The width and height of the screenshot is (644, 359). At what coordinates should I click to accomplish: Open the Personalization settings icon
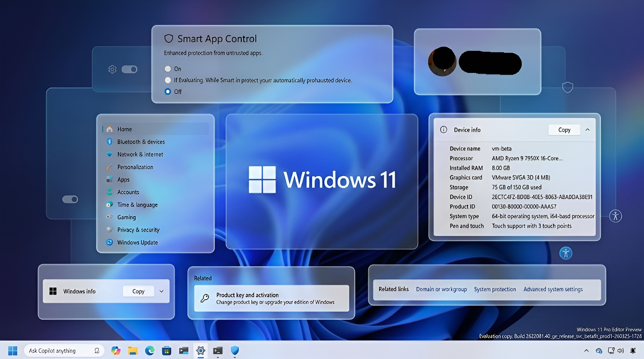pyautogui.click(x=109, y=167)
